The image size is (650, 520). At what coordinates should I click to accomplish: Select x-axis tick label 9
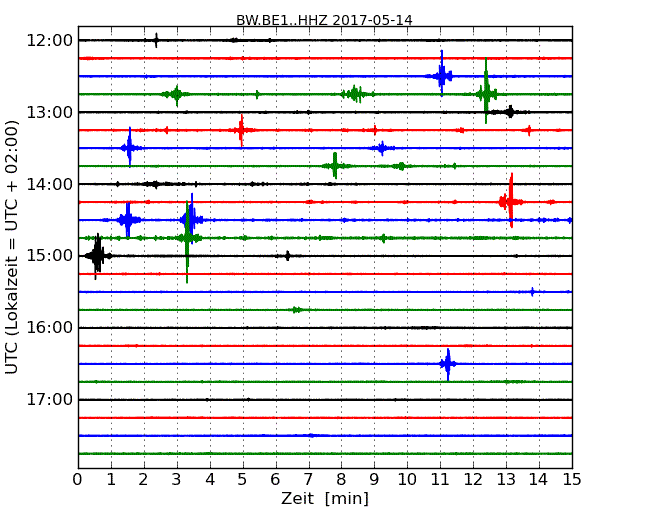(x=374, y=480)
